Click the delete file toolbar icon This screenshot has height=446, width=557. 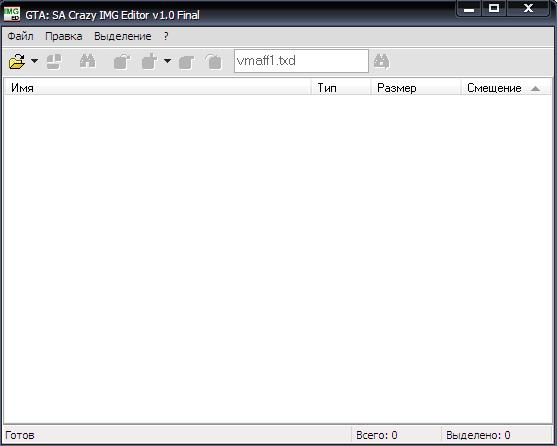(x=214, y=61)
